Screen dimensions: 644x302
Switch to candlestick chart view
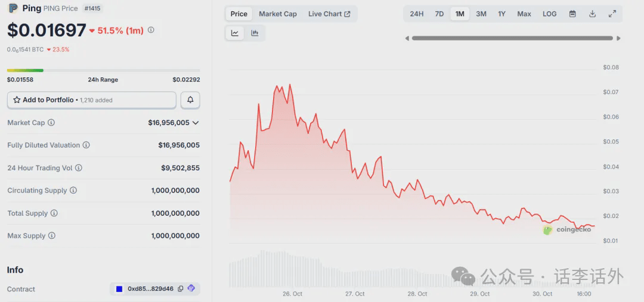click(x=255, y=33)
